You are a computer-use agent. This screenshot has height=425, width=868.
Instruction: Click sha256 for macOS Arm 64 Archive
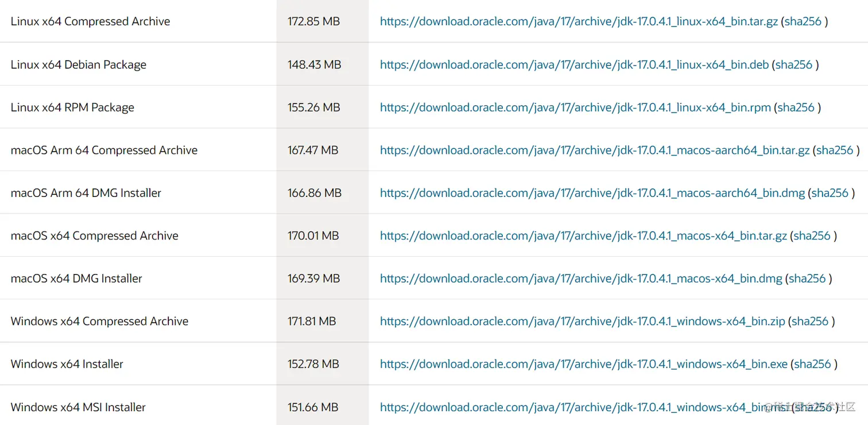coord(835,150)
